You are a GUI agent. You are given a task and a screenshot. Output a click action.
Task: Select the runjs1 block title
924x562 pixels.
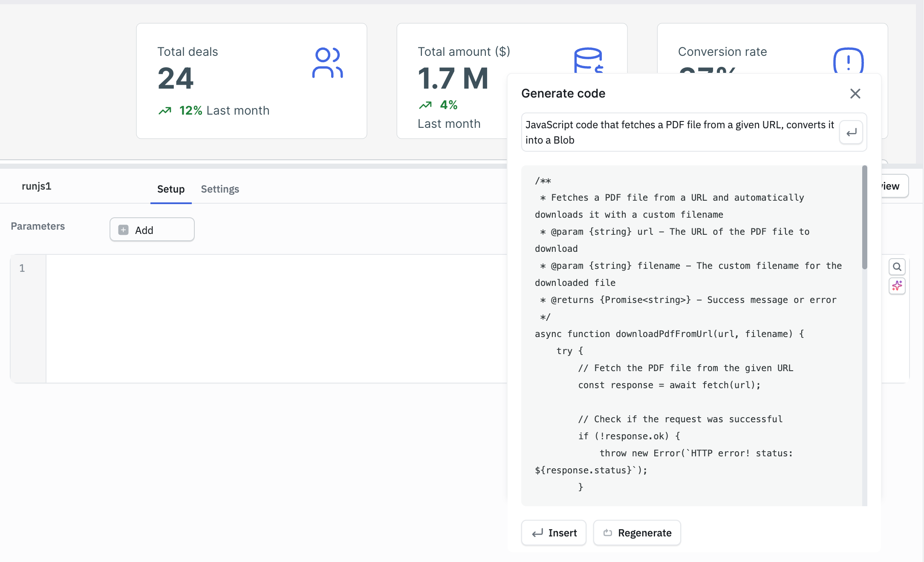[37, 186]
